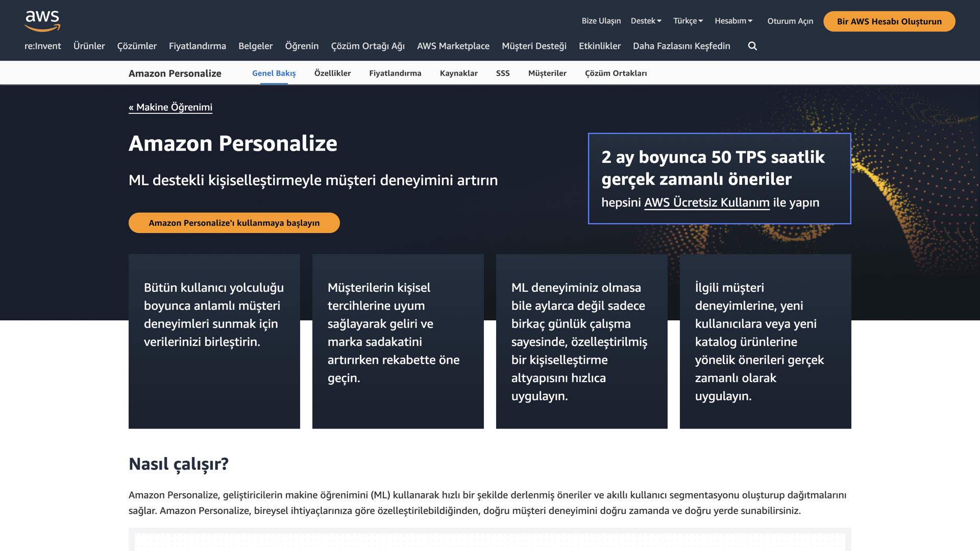The image size is (980, 551).
Task: Switch to the Kaynaklar tab
Action: 459,73
